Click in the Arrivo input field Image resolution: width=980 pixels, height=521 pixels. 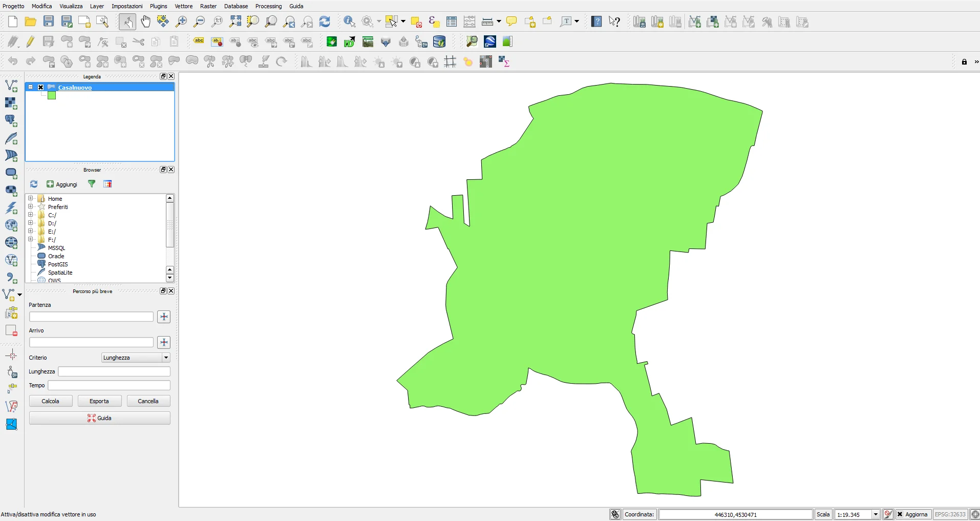91,342
